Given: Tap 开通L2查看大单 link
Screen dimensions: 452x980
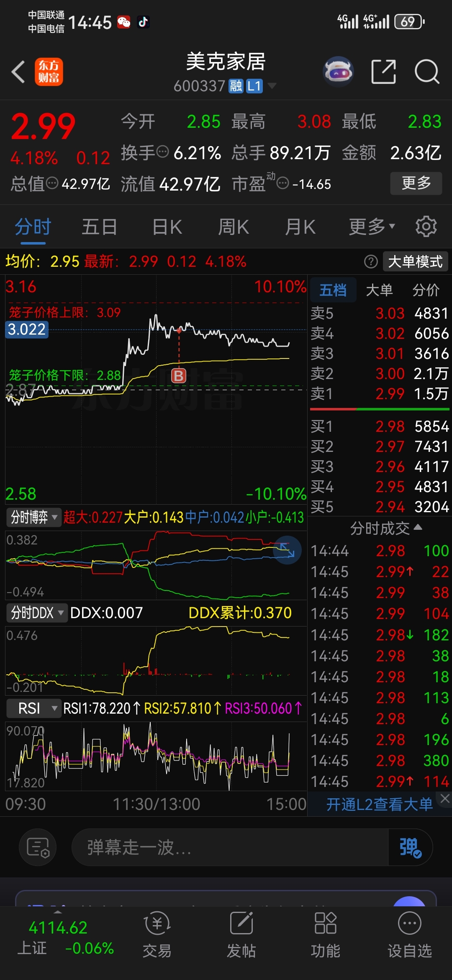Looking at the screenshot, I should (x=380, y=805).
